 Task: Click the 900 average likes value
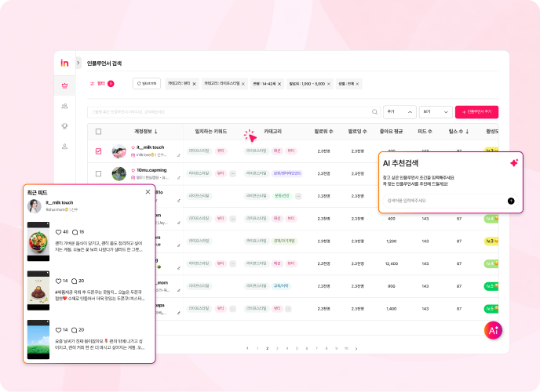(x=392, y=286)
